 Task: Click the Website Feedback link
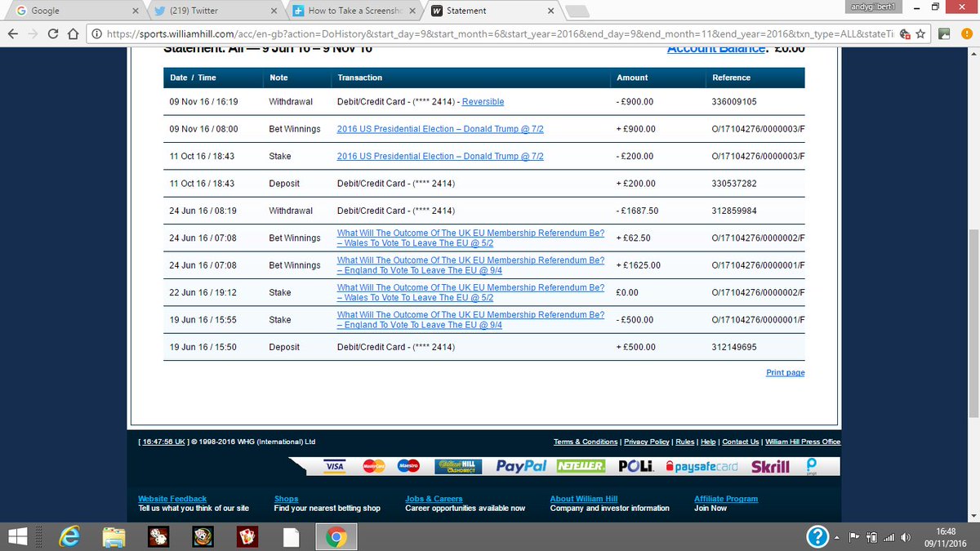tap(172, 499)
